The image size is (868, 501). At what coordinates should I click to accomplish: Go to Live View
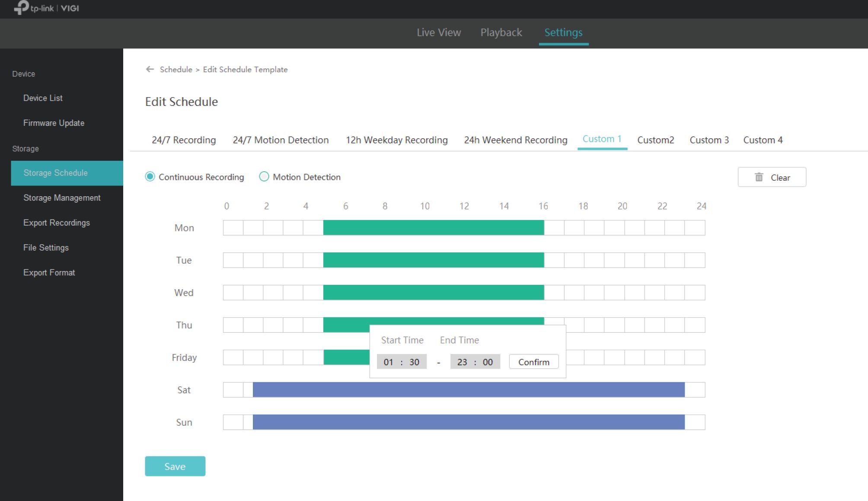pyautogui.click(x=438, y=32)
